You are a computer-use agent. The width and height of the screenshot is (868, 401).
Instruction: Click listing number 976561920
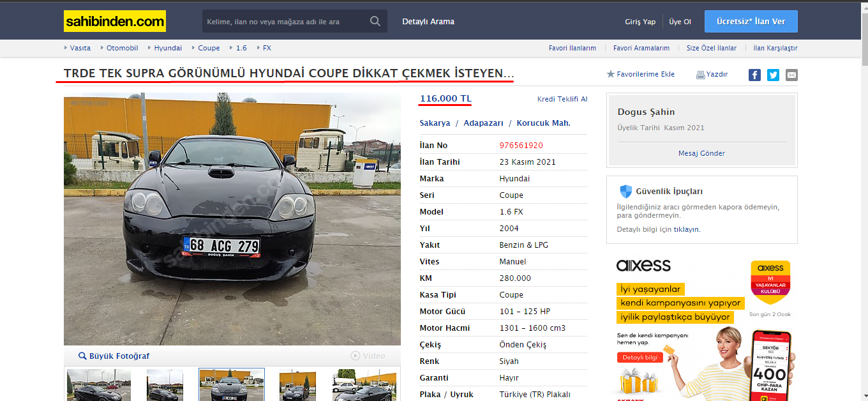coord(521,146)
